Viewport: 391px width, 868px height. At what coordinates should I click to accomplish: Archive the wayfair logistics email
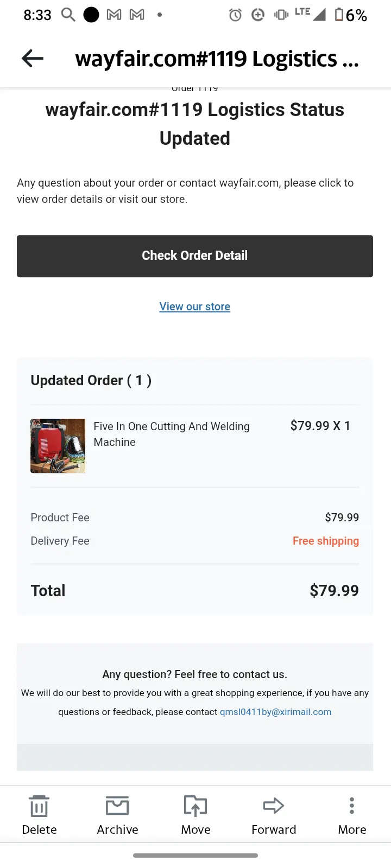click(117, 814)
